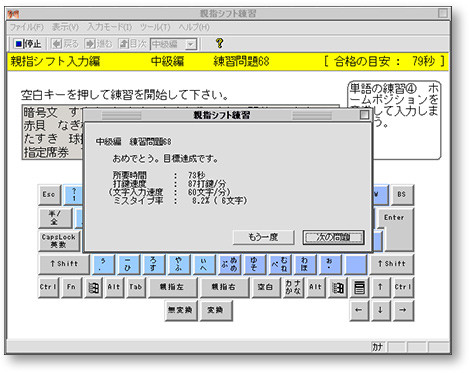The width and height of the screenshot is (470, 373).
Task: Click the dialog's title bar close box
Action: pos(364,115)
